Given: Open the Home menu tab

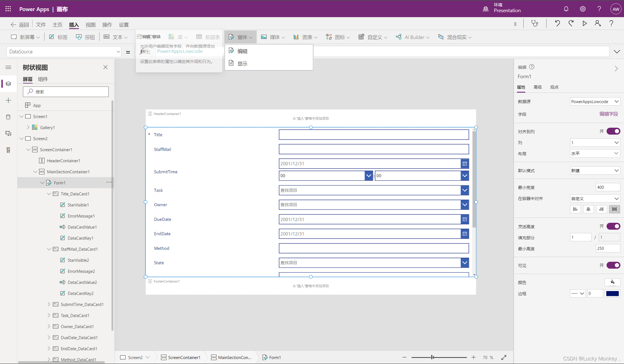Looking at the screenshot, I should tap(58, 25).
